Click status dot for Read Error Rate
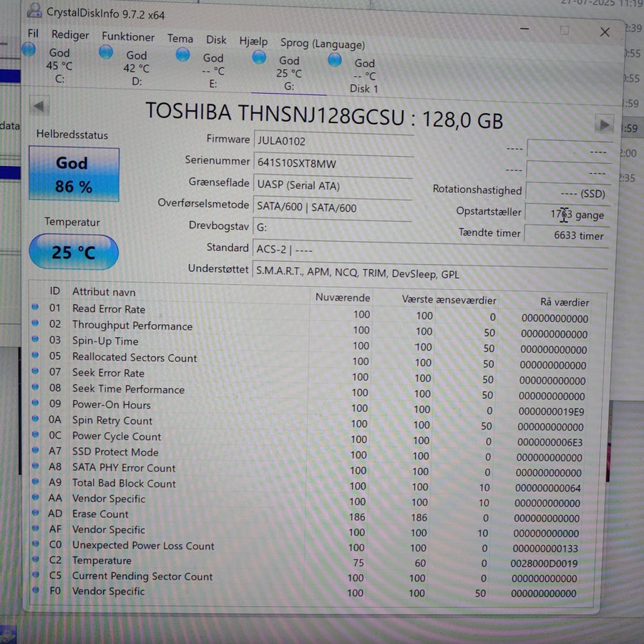Screen dimensions: 644x644 coord(35,307)
